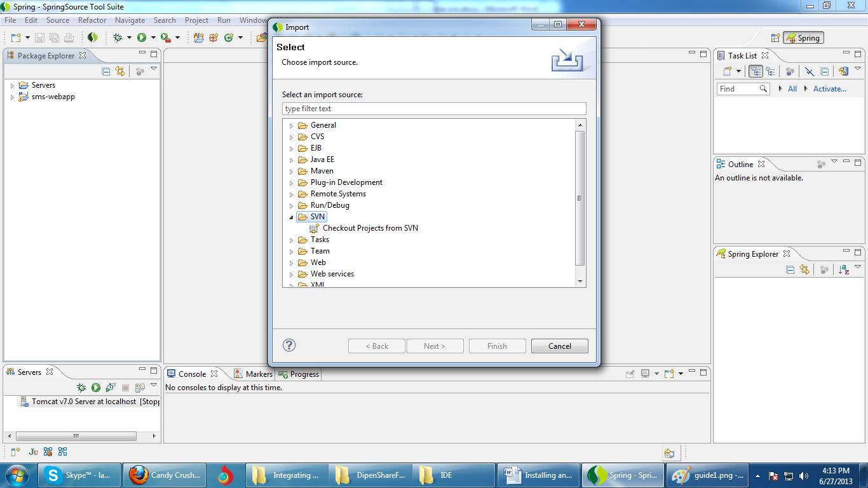This screenshot has width=868, height=488.
Task: Click the Help question mark in Import dialog
Action: tap(289, 345)
